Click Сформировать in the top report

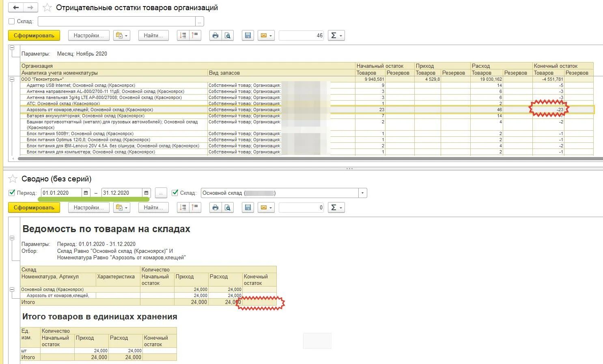[34, 35]
